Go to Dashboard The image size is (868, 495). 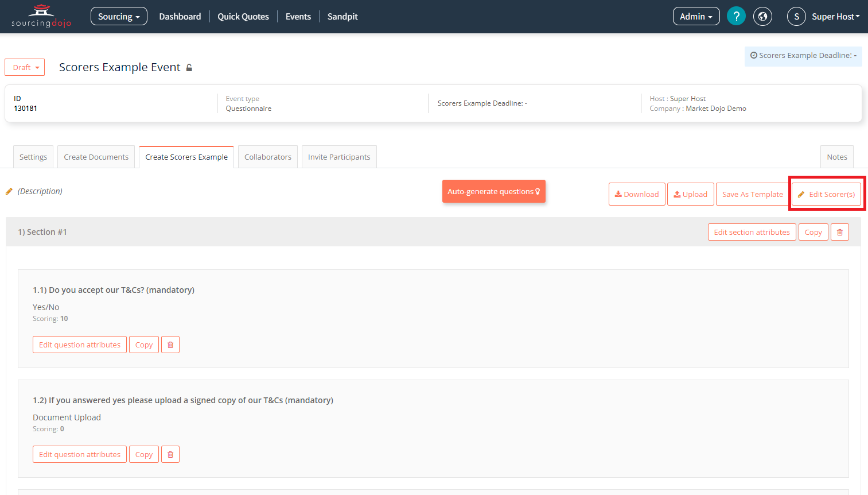tap(180, 16)
